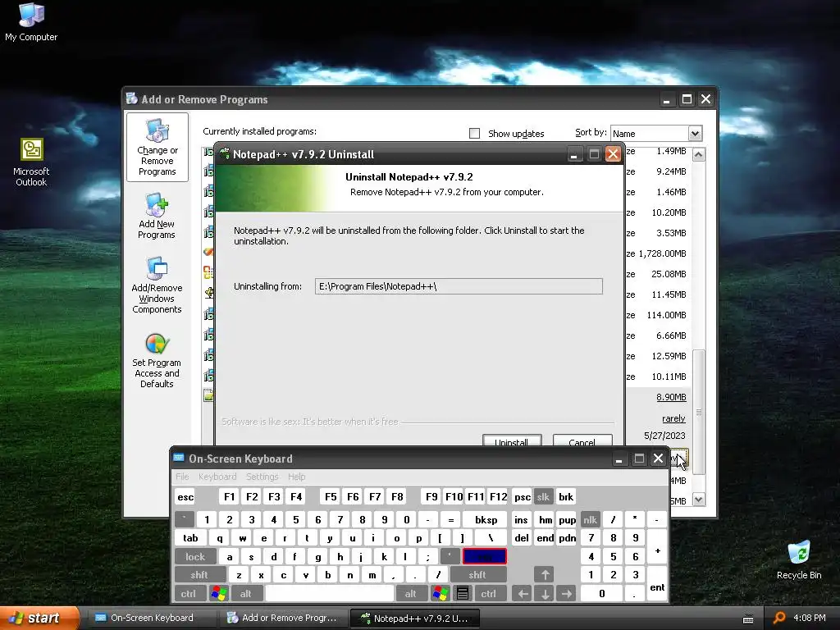This screenshot has height=630, width=840.
Task: Switch to Notepad++ v7.9.2 Uninstall taskbar button
Action: click(415, 619)
